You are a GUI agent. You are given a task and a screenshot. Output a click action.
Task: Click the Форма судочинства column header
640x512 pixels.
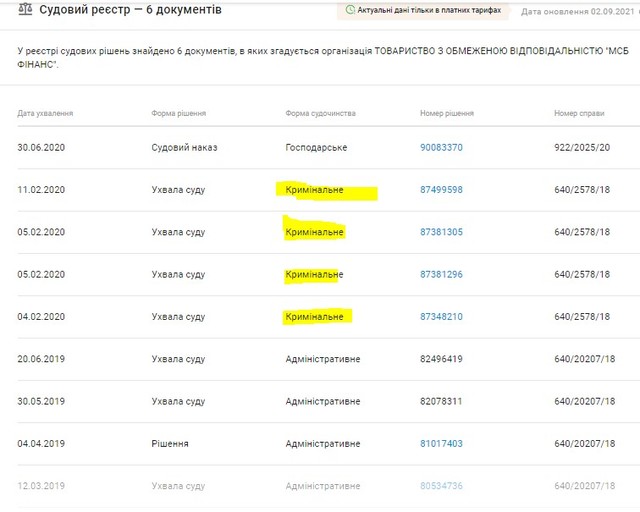pyautogui.click(x=320, y=113)
